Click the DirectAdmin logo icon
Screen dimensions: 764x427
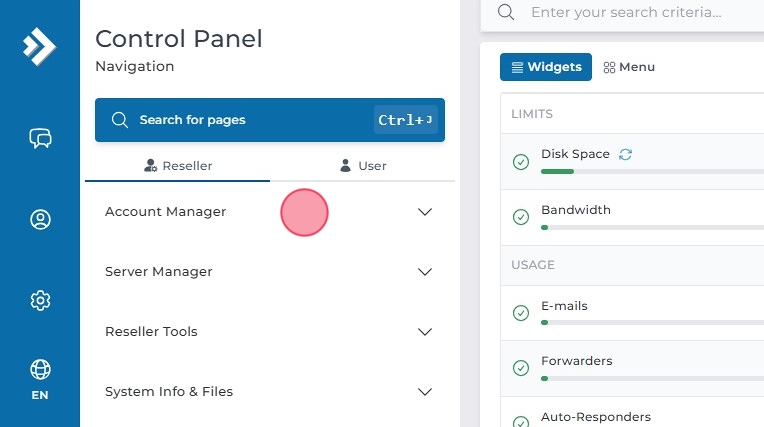pyautogui.click(x=40, y=47)
